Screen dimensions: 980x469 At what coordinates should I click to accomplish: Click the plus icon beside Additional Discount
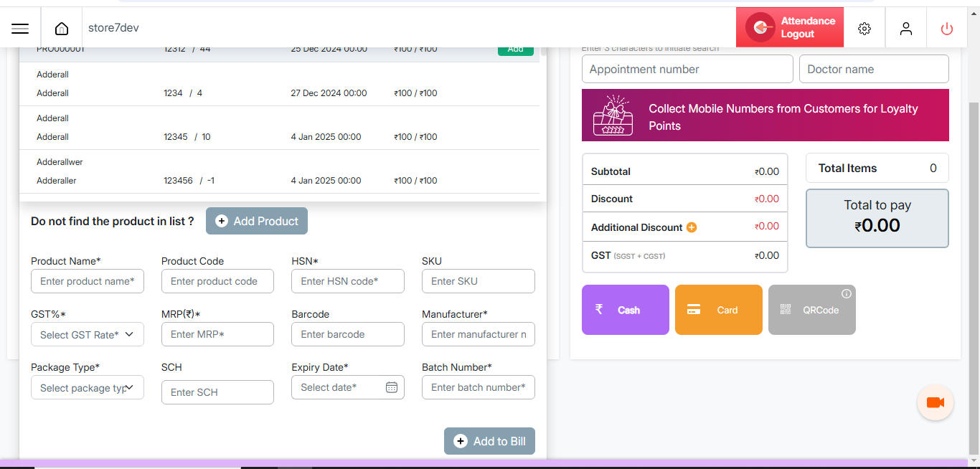coord(692,227)
